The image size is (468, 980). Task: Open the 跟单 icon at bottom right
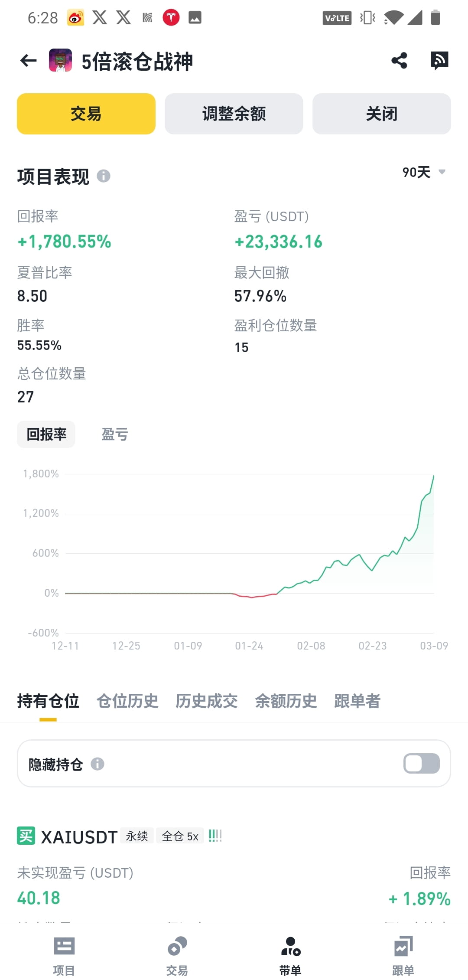pos(403,950)
